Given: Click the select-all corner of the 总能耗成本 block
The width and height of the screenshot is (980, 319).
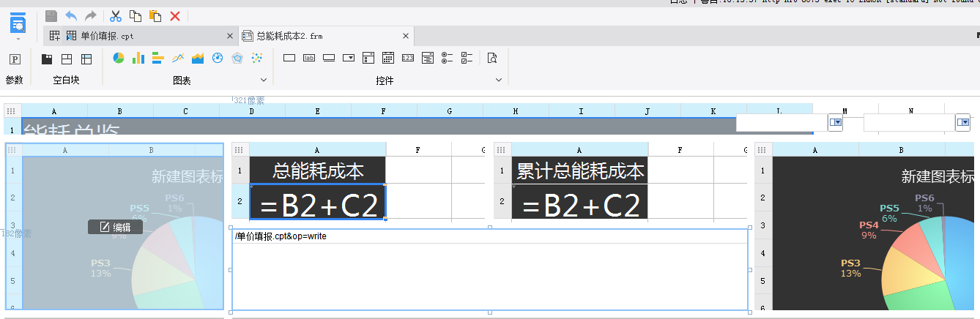Looking at the screenshot, I should [x=240, y=149].
